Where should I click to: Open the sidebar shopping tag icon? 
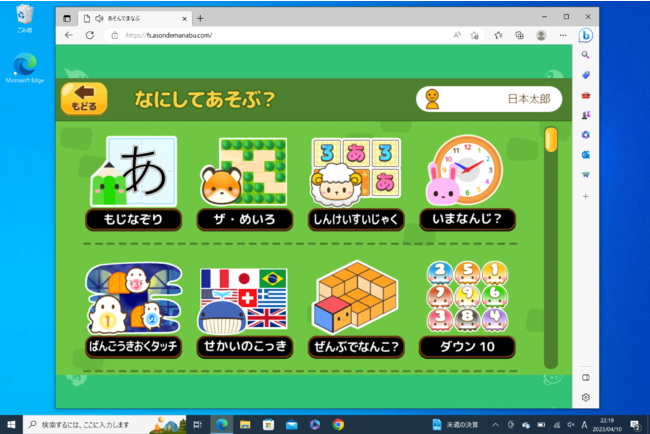pos(585,75)
